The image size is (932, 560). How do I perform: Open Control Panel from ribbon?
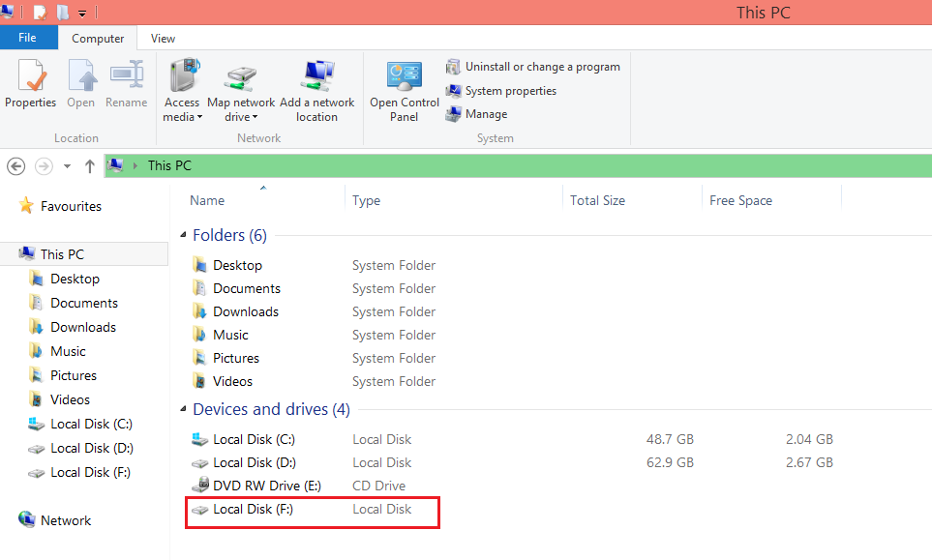coord(405,90)
